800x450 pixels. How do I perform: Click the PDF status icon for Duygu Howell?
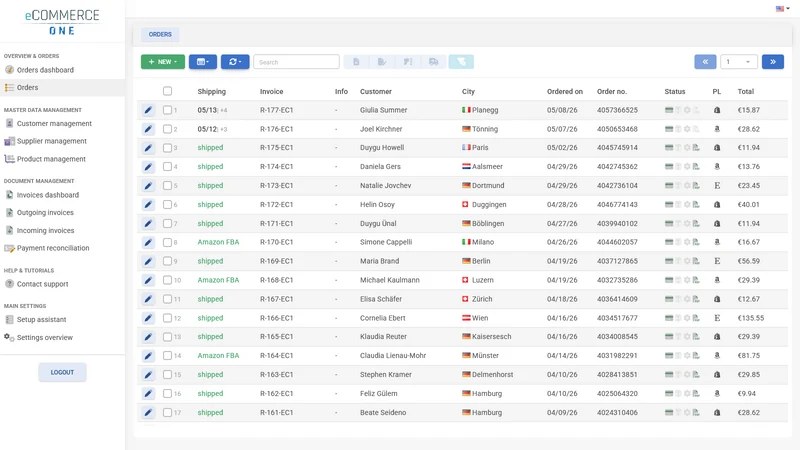[x=696, y=148]
